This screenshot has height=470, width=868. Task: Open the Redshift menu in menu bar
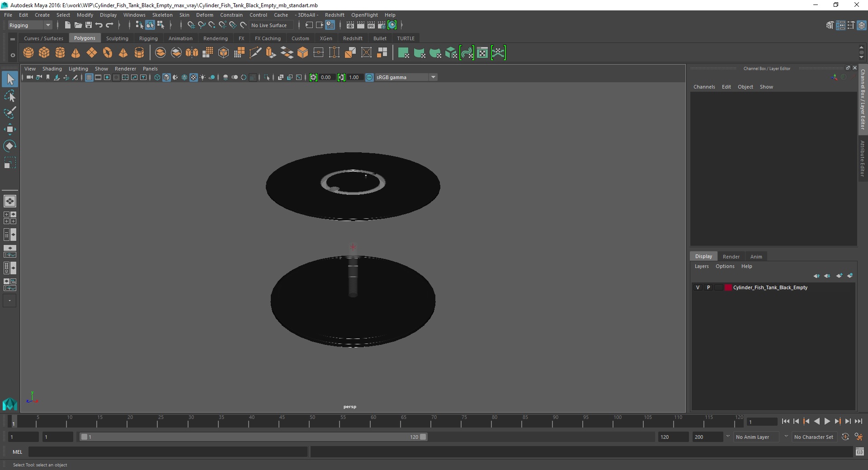point(335,15)
